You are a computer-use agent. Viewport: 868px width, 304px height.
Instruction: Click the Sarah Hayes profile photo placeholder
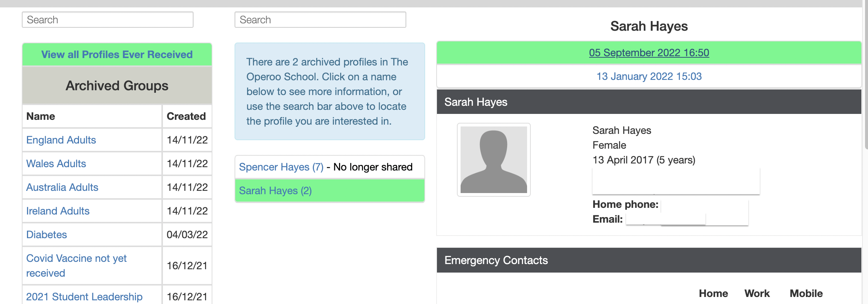point(493,159)
